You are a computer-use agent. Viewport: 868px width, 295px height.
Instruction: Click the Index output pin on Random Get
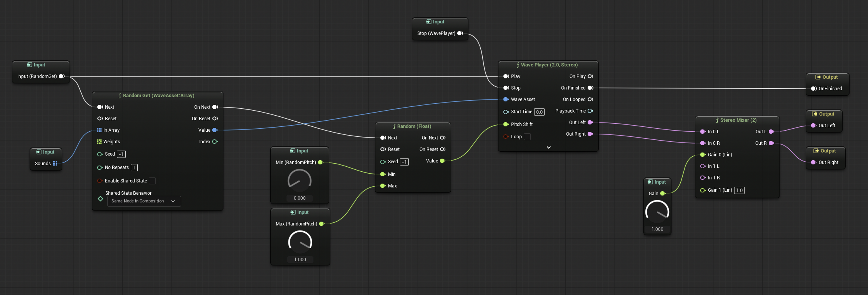215,142
